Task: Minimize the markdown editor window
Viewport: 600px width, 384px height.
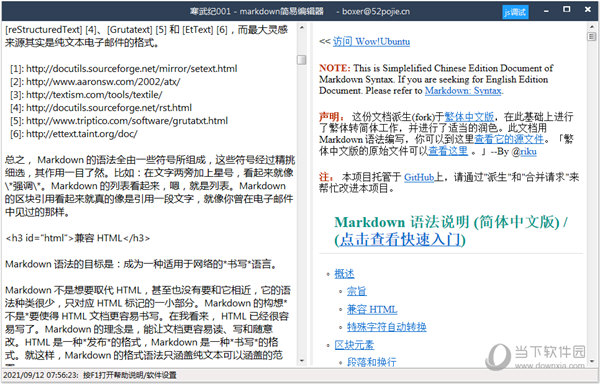Action: (546, 11)
